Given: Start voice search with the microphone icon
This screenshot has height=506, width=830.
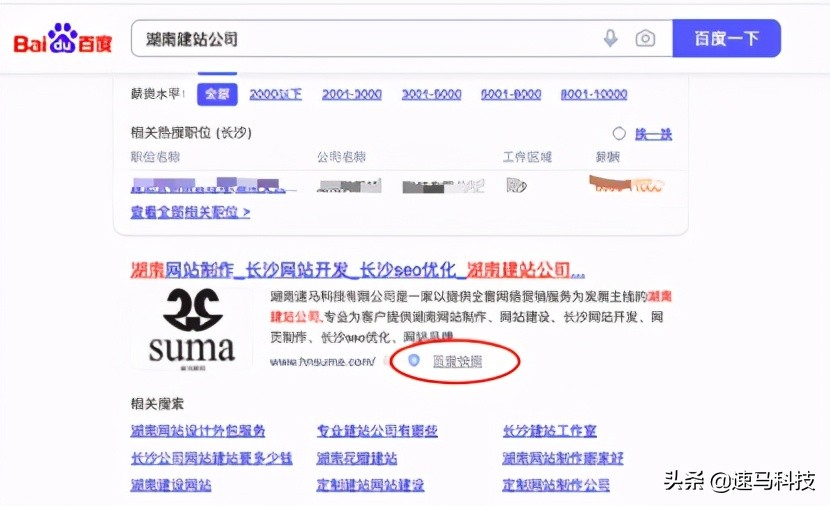Looking at the screenshot, I should 610,38.
